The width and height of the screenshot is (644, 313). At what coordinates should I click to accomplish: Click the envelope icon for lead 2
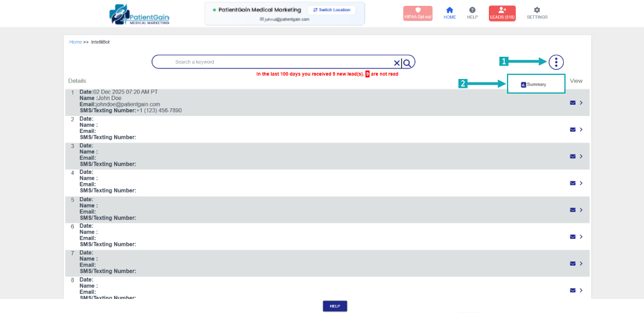point(573,130)
